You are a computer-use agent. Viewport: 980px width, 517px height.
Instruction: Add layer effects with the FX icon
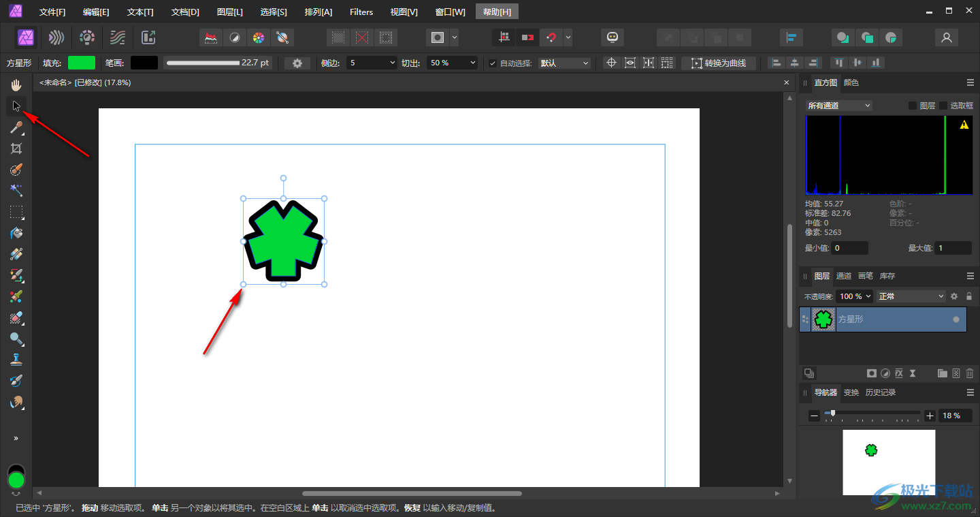point(899,373)
